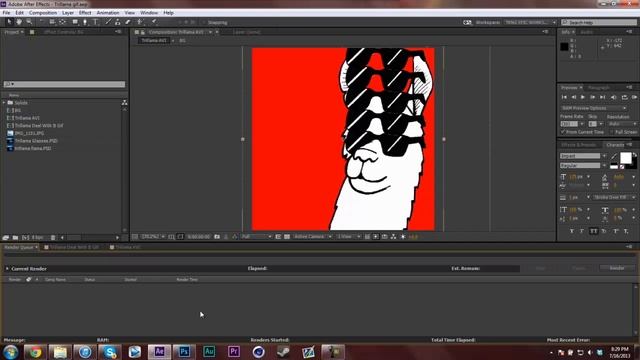Play the preview

tap(583, 97)
